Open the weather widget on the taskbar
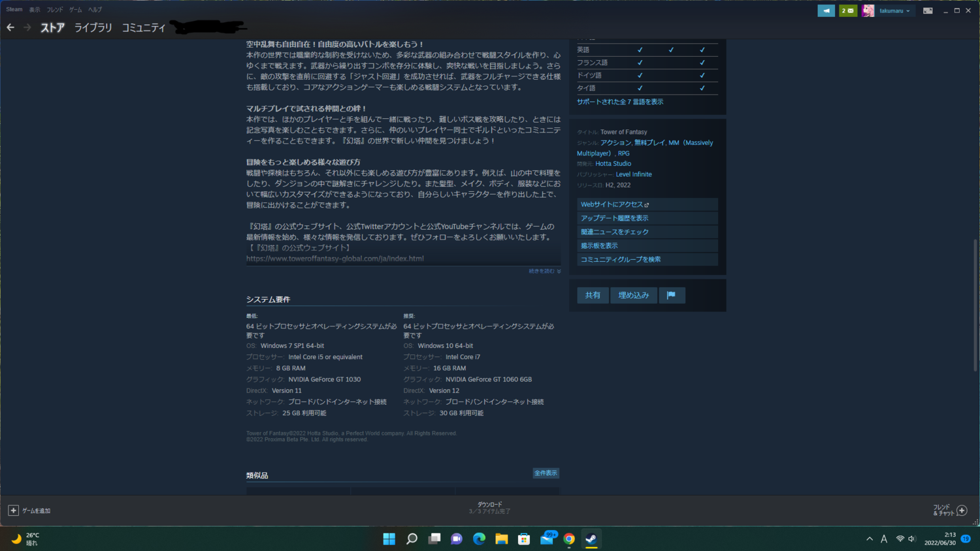Image resolution: width=980 pixels, height=551 pixels. coord(25,539)
